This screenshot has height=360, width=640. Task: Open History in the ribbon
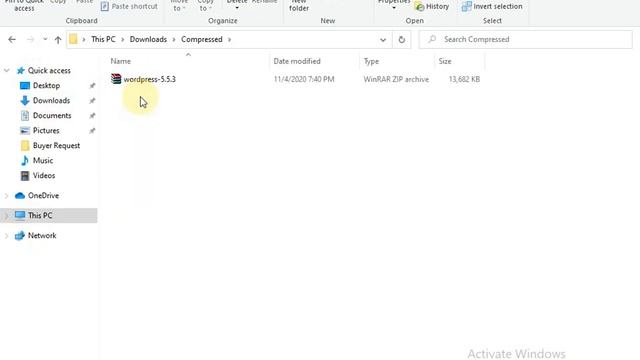click(432, 7)
